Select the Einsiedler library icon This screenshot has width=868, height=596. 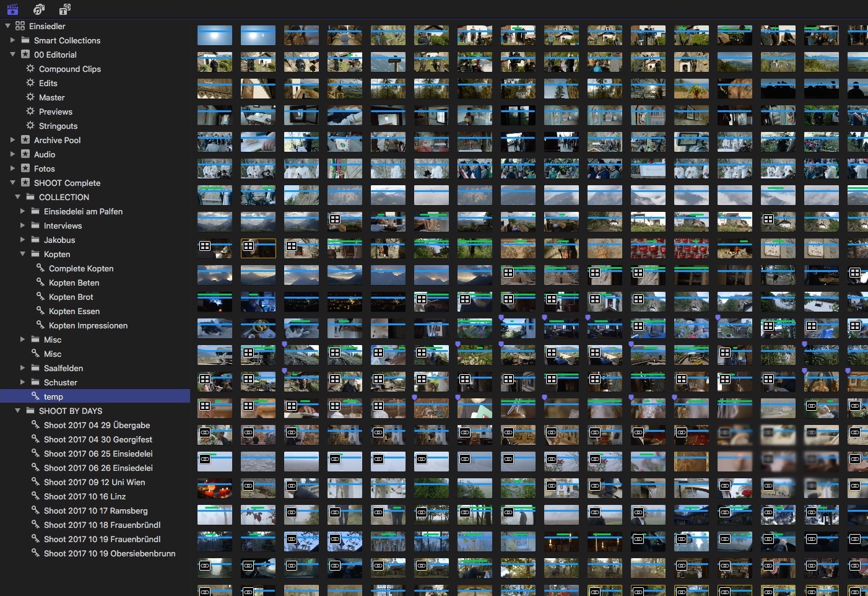[20, 26]
